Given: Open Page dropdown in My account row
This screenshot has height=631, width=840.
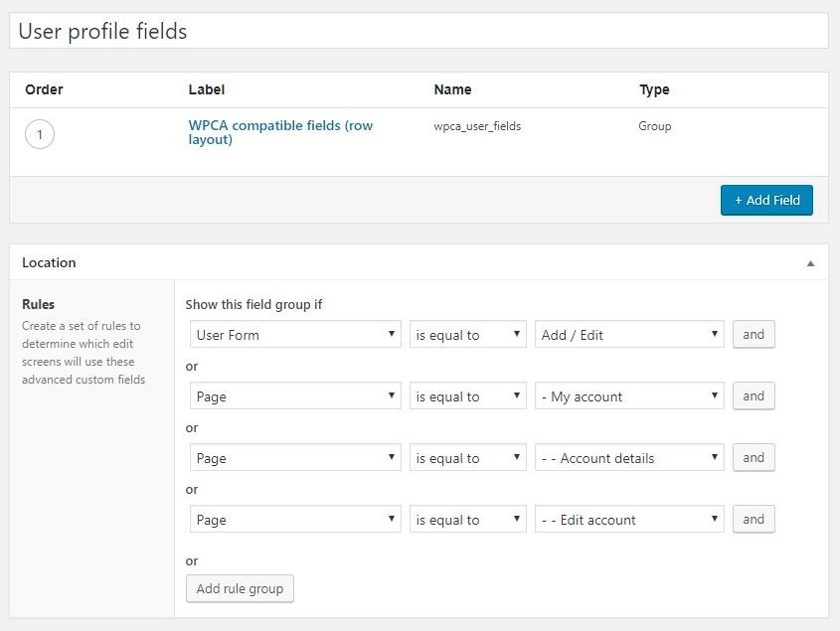Looking at the screenshot, I should click(295, 395).
